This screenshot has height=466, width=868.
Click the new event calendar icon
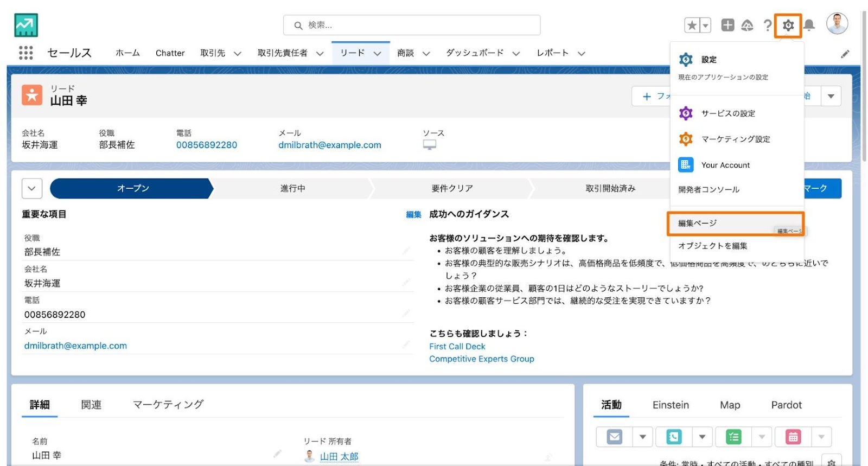pos(793,437)
